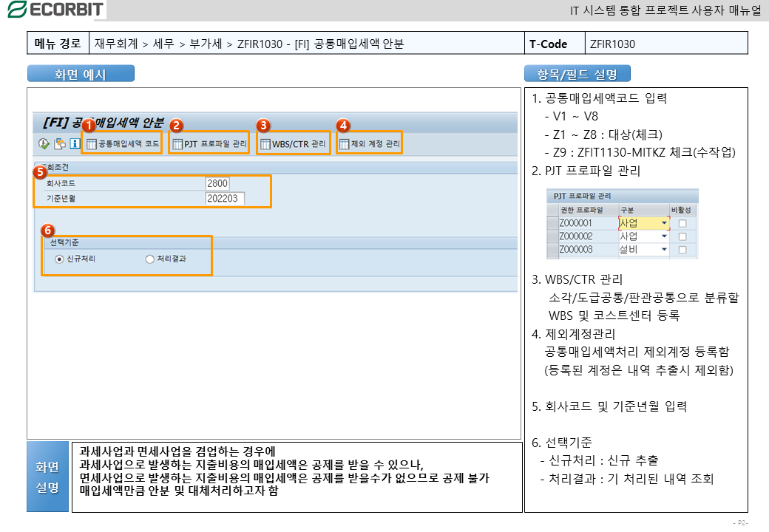The width and height of the screenshot is (769, 532).
Task: Click table icon beside WBS/CTR 관리
Action: click(x=265, y=143)
